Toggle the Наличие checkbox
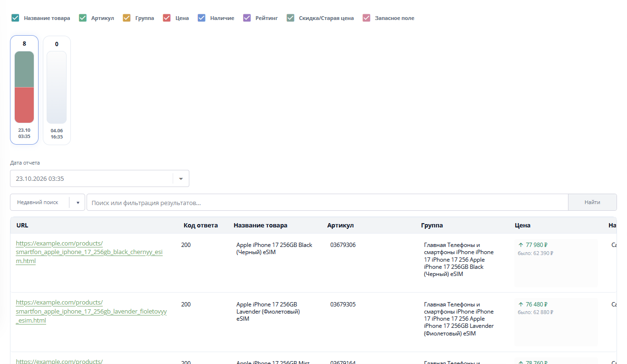The height and width of the screenshot is (364, 627). pyautogui.click(x=202, y=18)
